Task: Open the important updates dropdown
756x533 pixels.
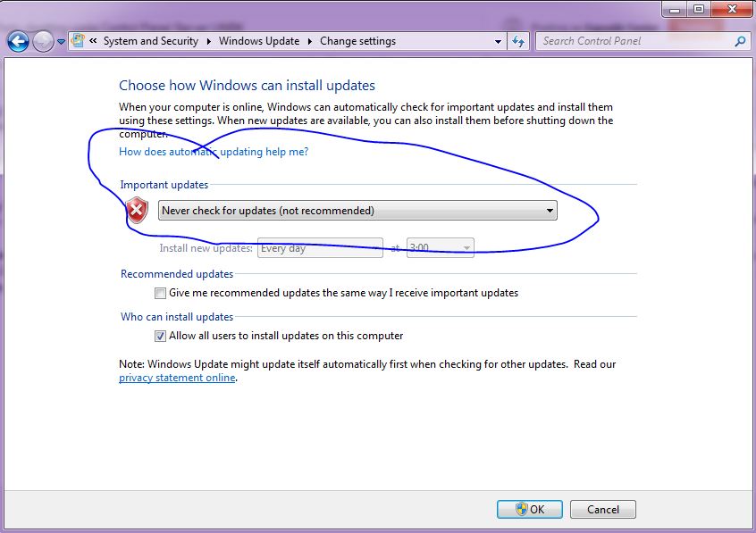Action: pyautogui.click(x=550, y=210)
